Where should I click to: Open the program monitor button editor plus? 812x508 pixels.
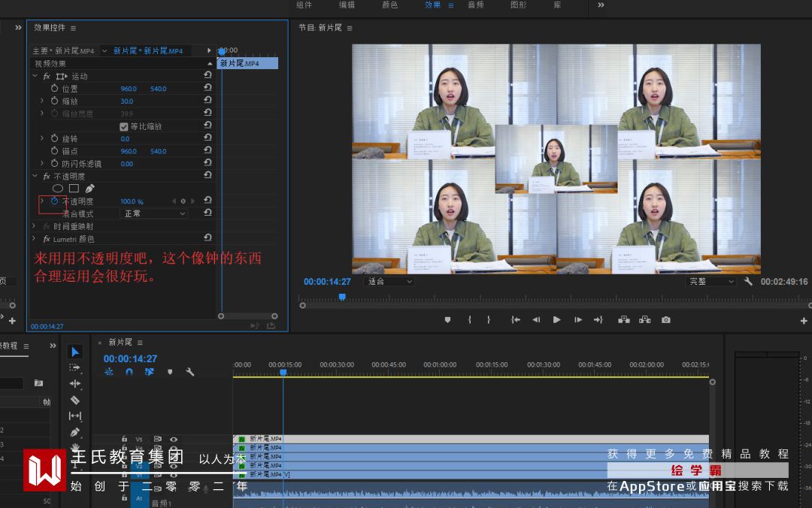(804, 321)
